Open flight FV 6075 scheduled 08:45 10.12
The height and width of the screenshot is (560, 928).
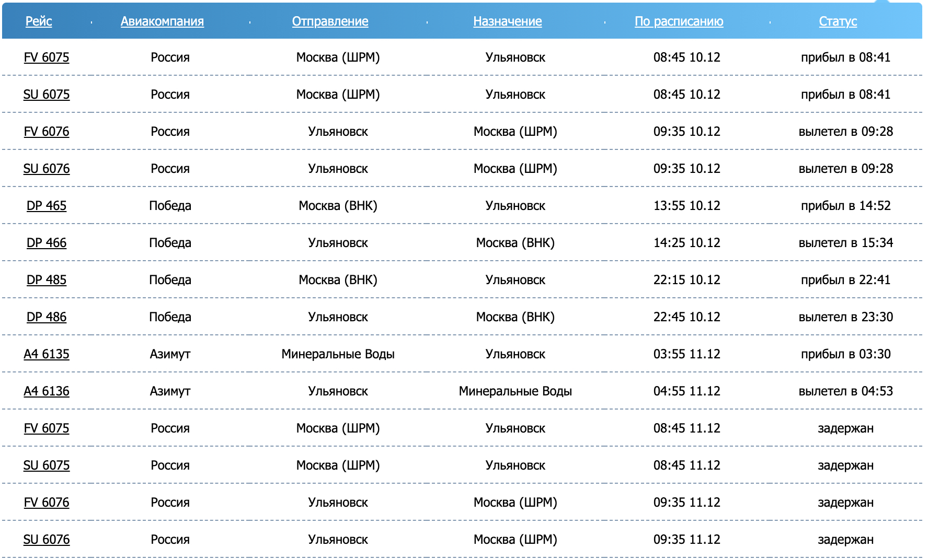[x=47, y=57]
